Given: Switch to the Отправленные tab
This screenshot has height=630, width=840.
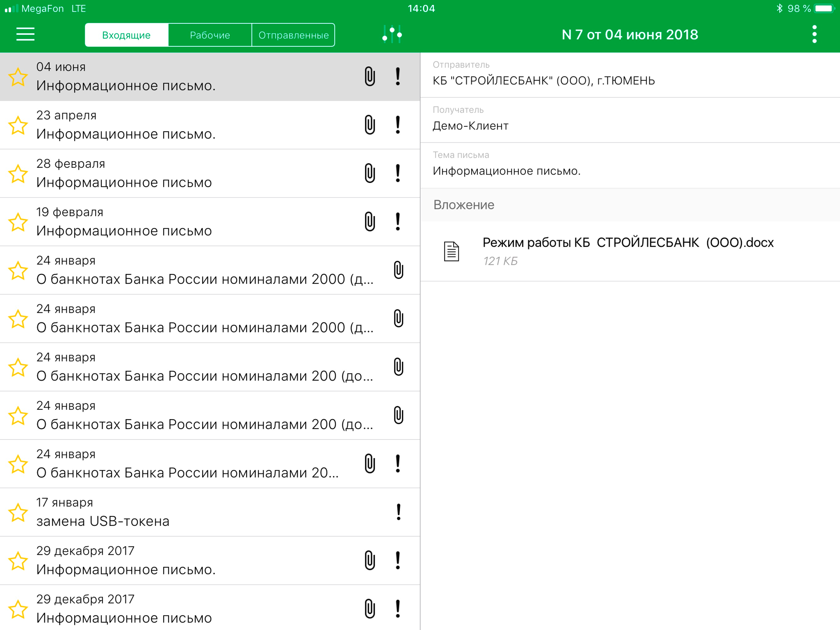Looking at the screenshot, I should point(293,35).
